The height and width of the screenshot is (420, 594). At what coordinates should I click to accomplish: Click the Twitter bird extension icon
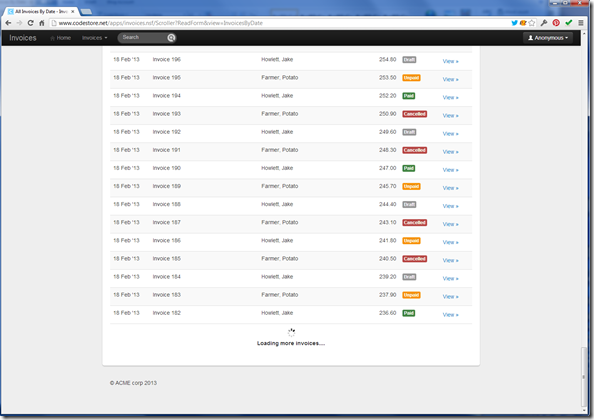[x=514, y=23]
